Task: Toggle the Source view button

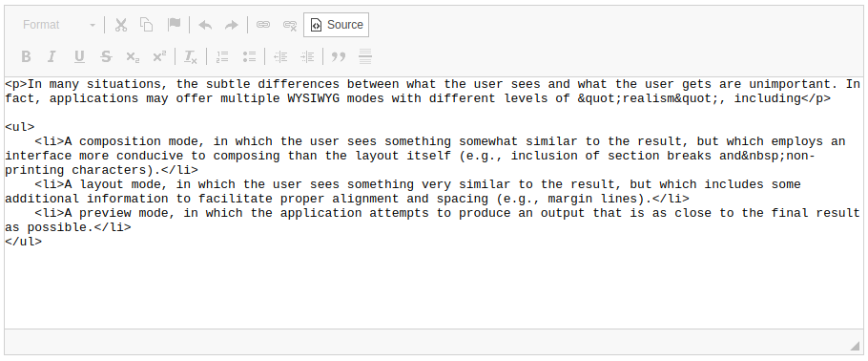Action: (x=336, y=25)
